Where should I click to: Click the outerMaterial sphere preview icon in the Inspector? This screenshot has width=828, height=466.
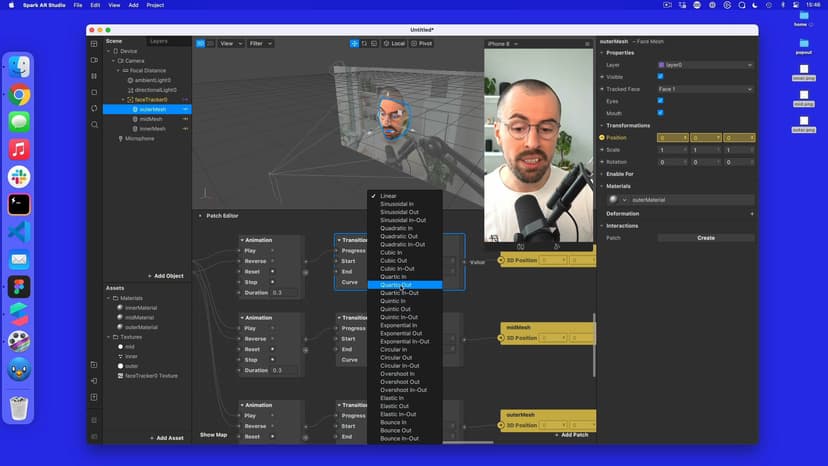click(x=613, y=200)
